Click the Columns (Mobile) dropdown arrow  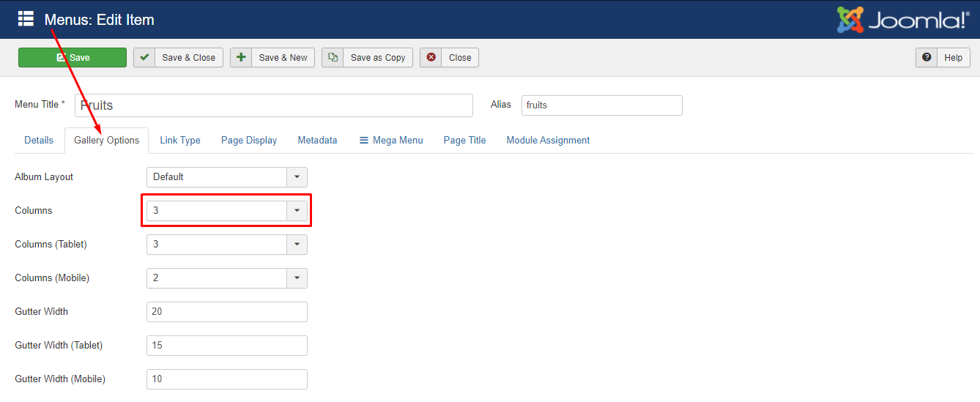tap(297, 278)
